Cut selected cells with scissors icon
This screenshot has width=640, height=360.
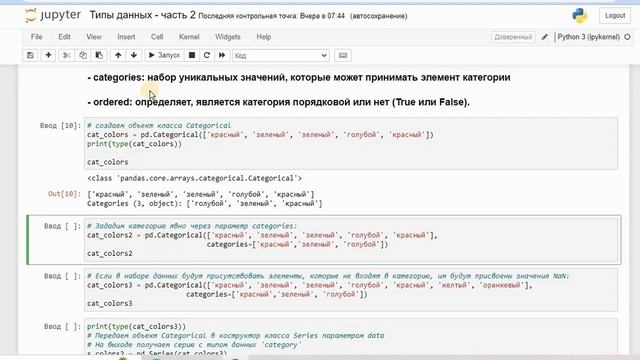(x=67, y=55)
